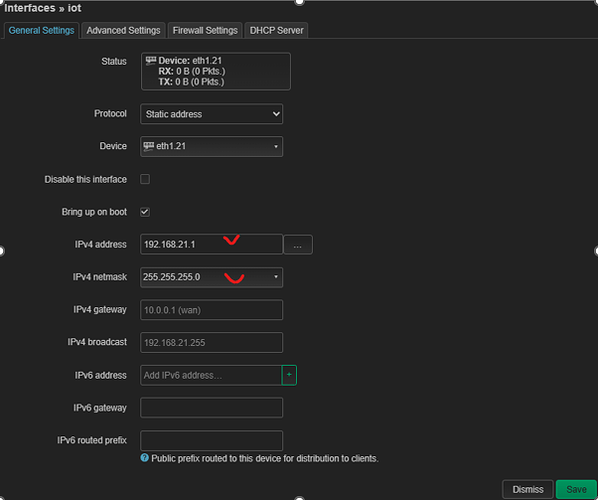
Task: Click the IPv4 broadcast input field
Action: (x=212, y=342)
